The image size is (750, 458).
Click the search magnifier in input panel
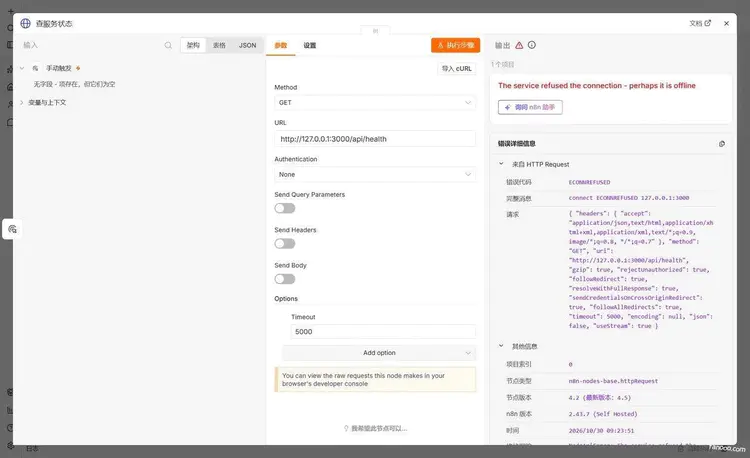[x=168, y=45]
